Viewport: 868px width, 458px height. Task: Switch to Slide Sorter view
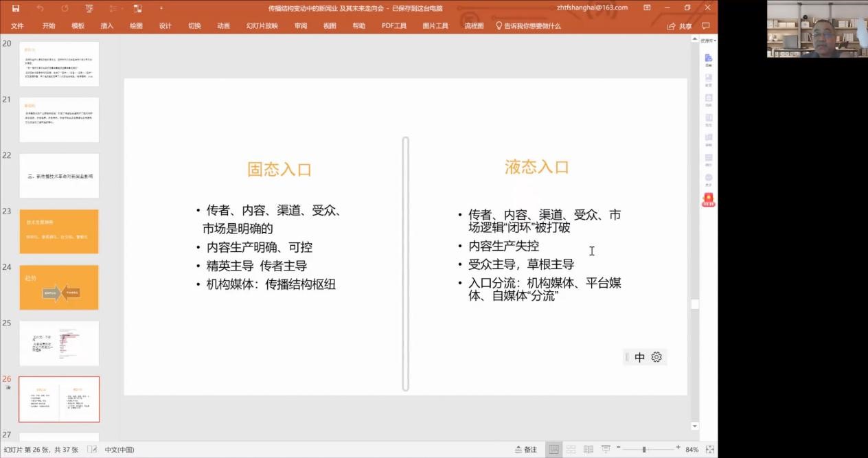coord(571,450)
